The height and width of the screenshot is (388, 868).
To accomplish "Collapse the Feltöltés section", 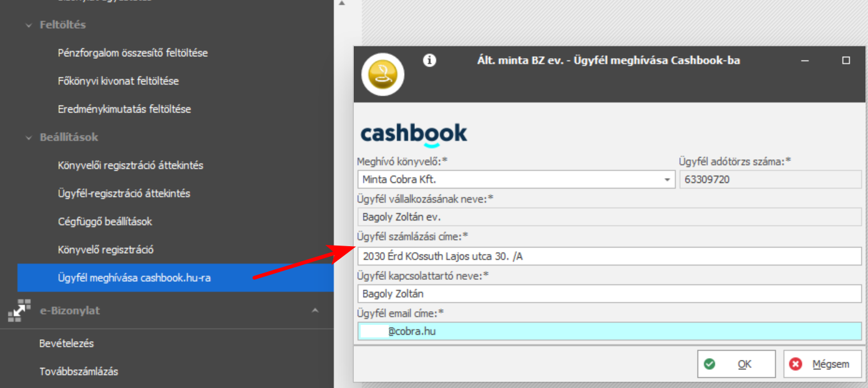I will (28, 26).
